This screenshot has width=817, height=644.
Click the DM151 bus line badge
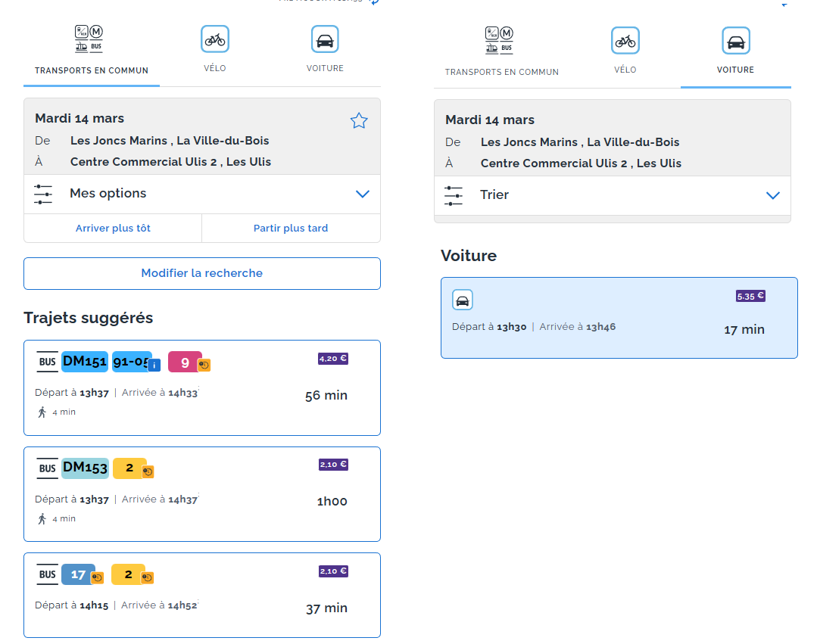point(84,361)
